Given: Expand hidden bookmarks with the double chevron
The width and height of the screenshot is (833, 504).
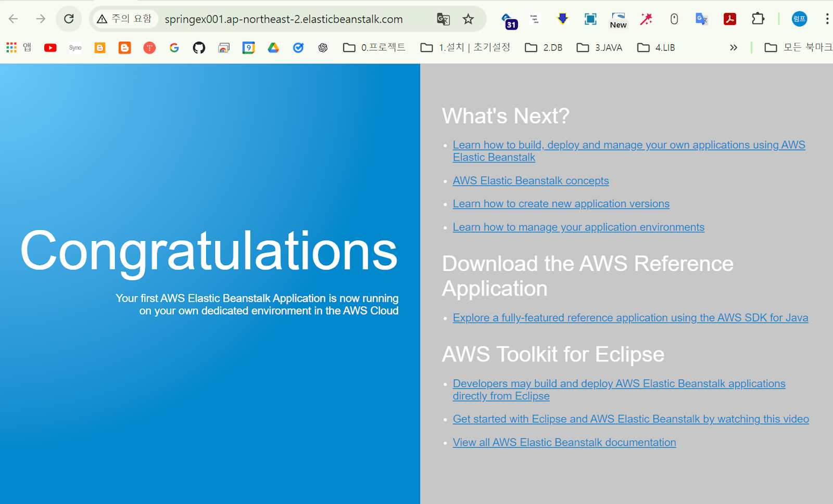Looking at the screenshot, I should pos(734,48).
